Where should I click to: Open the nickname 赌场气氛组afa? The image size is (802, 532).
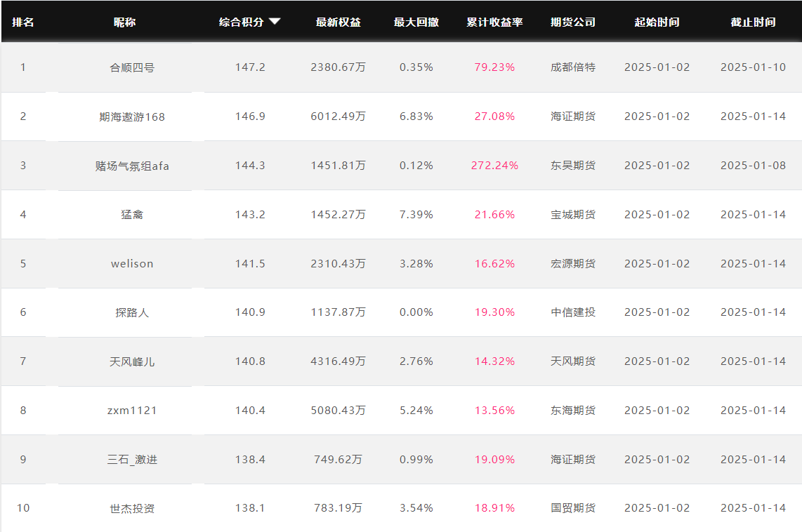(x=132, y=166)
